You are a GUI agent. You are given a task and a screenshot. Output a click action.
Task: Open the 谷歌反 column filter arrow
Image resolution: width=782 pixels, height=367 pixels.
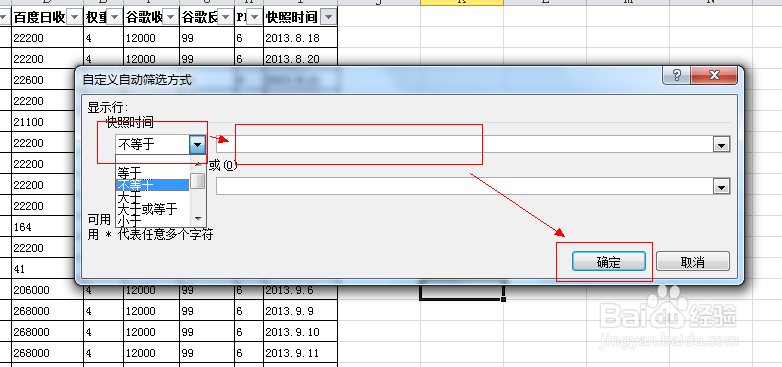point(226,17)
